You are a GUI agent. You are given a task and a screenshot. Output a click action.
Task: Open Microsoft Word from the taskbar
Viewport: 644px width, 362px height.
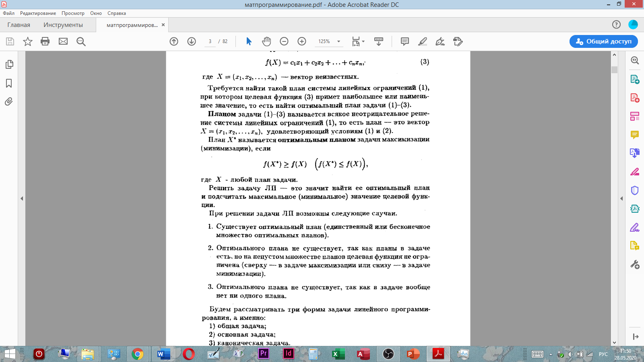(x=163, y=354)
